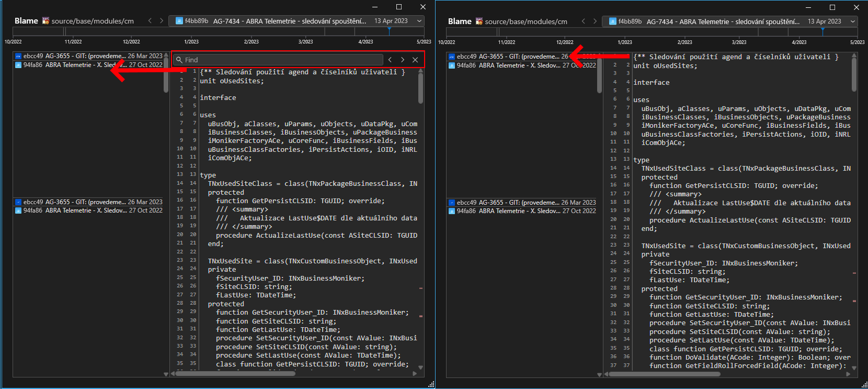
Task: Maximize the left Blame window
Action: (x=399, y=7)
